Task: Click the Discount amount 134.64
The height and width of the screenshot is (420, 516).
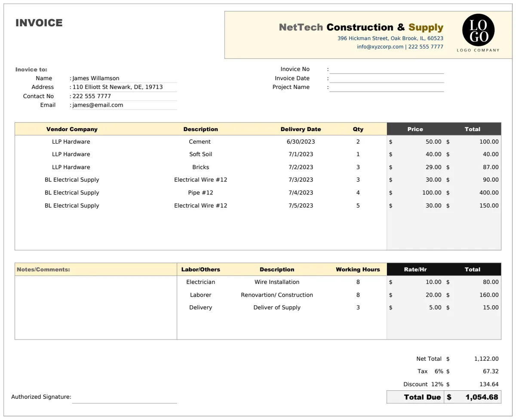Action: point(489,384)
